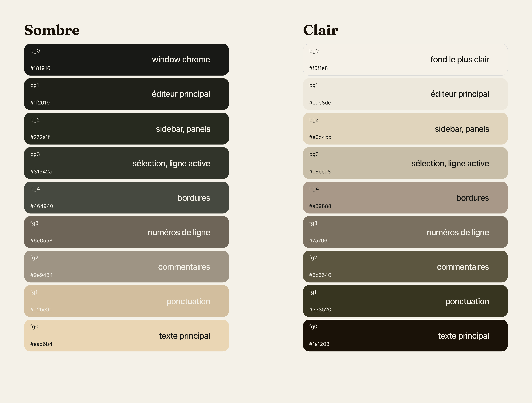Click the hex code #ede8dc
The height and width of the screenshot is (403, 532).
click(x=320, y=103)
